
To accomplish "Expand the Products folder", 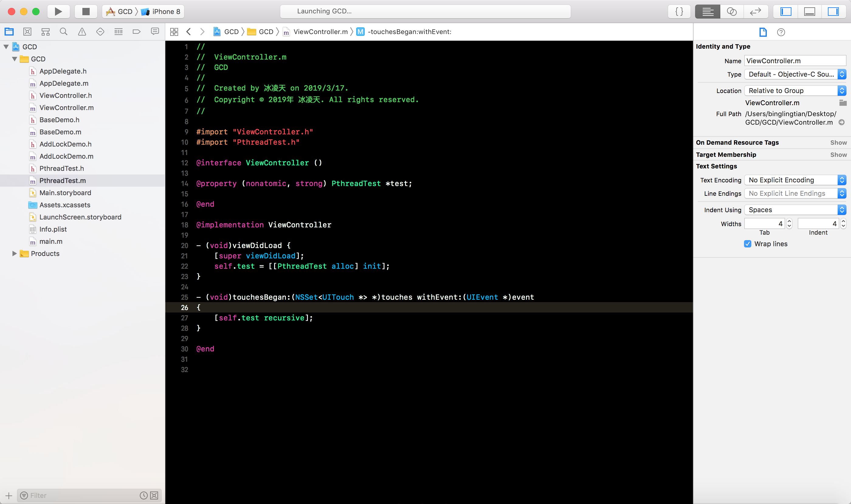I will point(15,254).
